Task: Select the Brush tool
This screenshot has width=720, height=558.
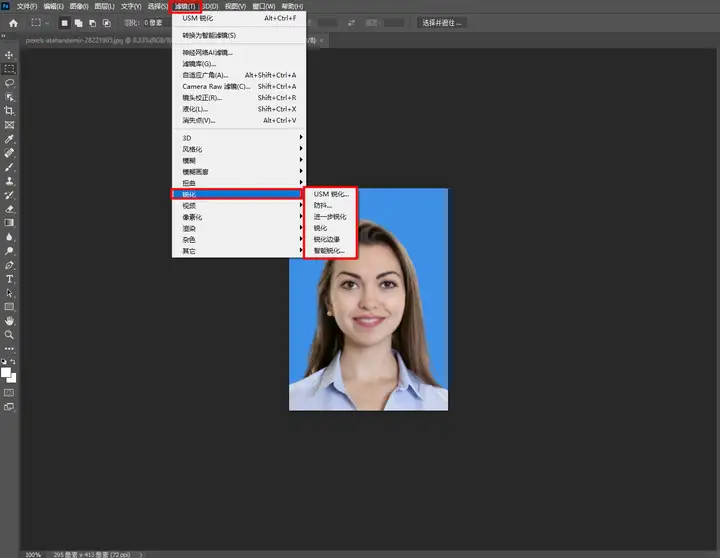Action: [x=9, y=167]
